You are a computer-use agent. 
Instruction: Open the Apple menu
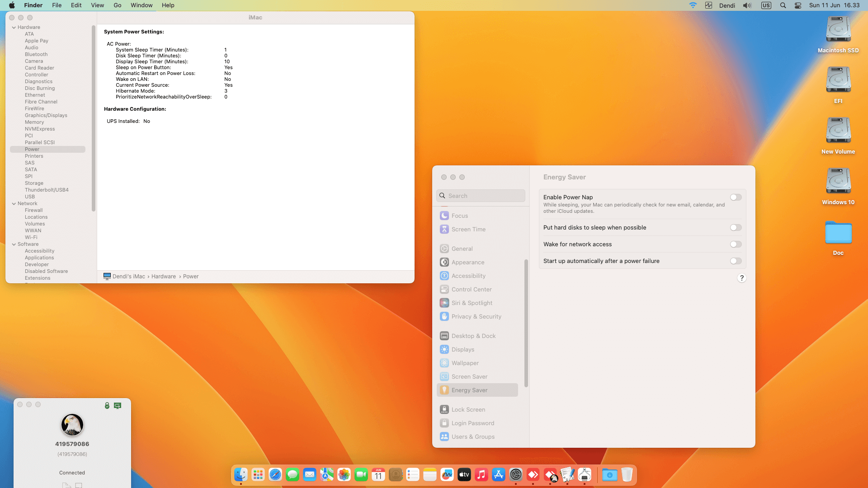click(x=12, y=5)
